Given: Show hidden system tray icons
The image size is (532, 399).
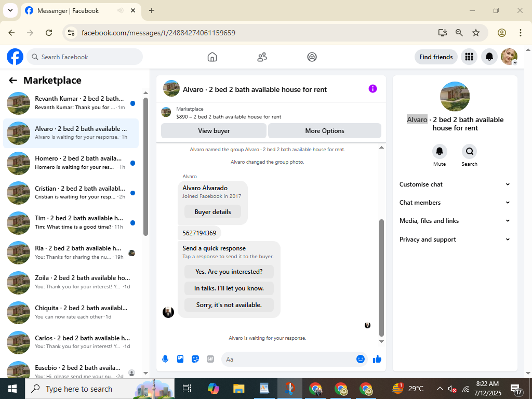Looking at the screenshot, I should 440,389.
